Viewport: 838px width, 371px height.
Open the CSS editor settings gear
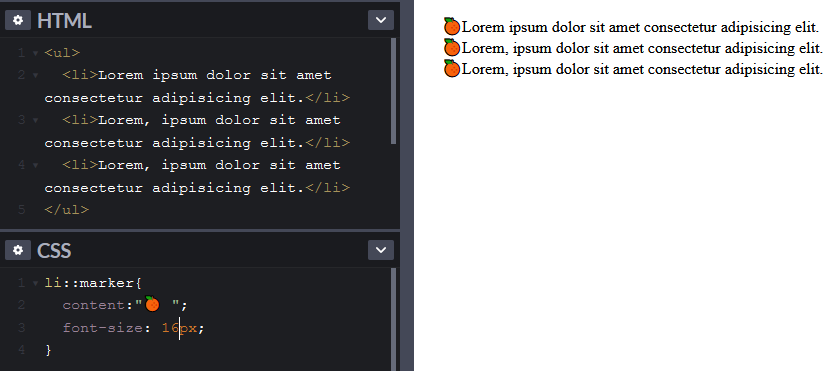tap(18, 250)
